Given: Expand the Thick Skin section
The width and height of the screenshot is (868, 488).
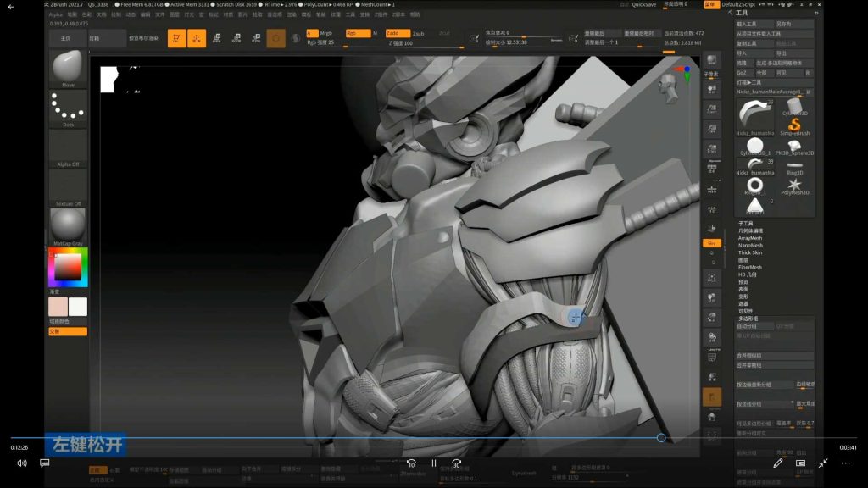Looking at the screenshot, I should (750, 252).
